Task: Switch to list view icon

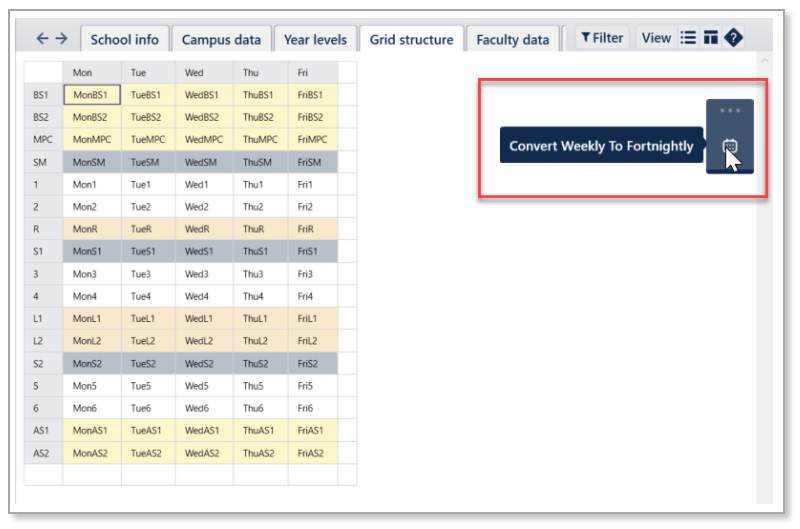Action: (688, 38)
